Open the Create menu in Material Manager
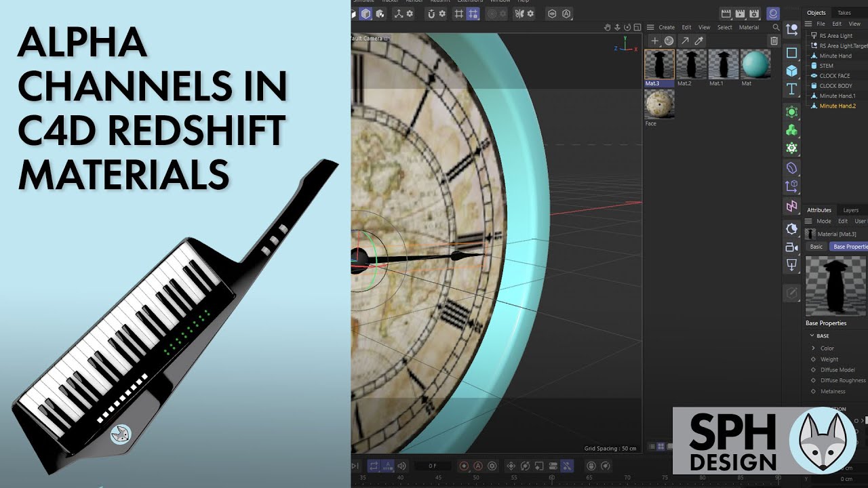The height and width of the screenshot is (488, 868). click(667, 28)
